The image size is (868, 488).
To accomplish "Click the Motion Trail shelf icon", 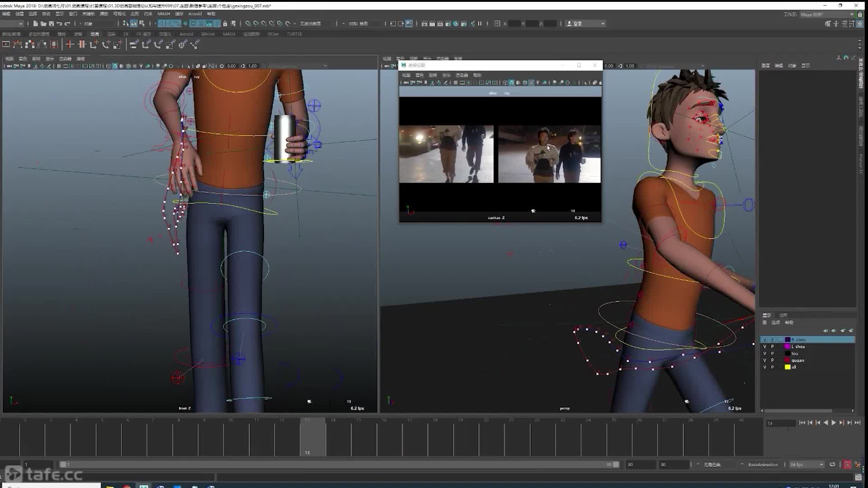I will point(18,44).
